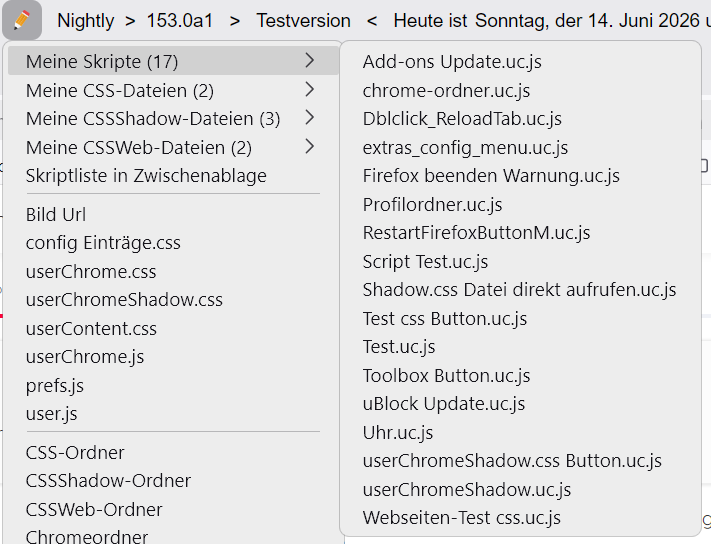The image size is (711, 544).
Task: Choose Firefox beenden Warnung.uc.js
Action: (520, 176)
